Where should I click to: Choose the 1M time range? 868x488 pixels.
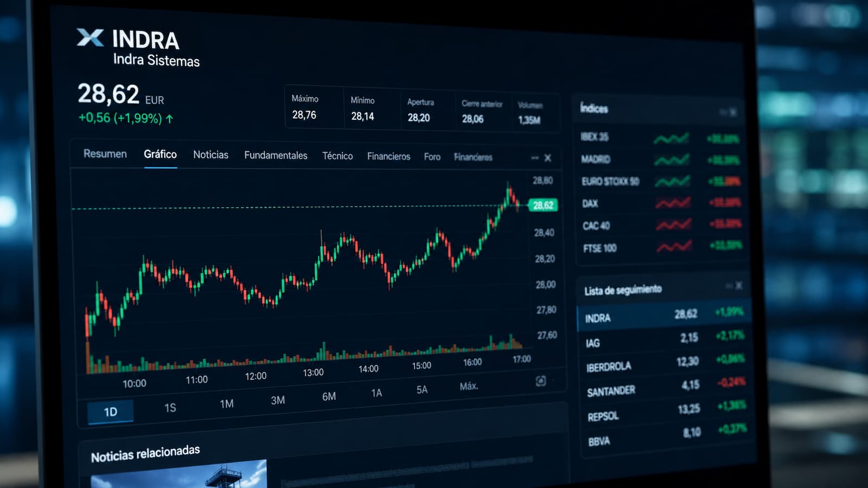[x=227, y=404]
